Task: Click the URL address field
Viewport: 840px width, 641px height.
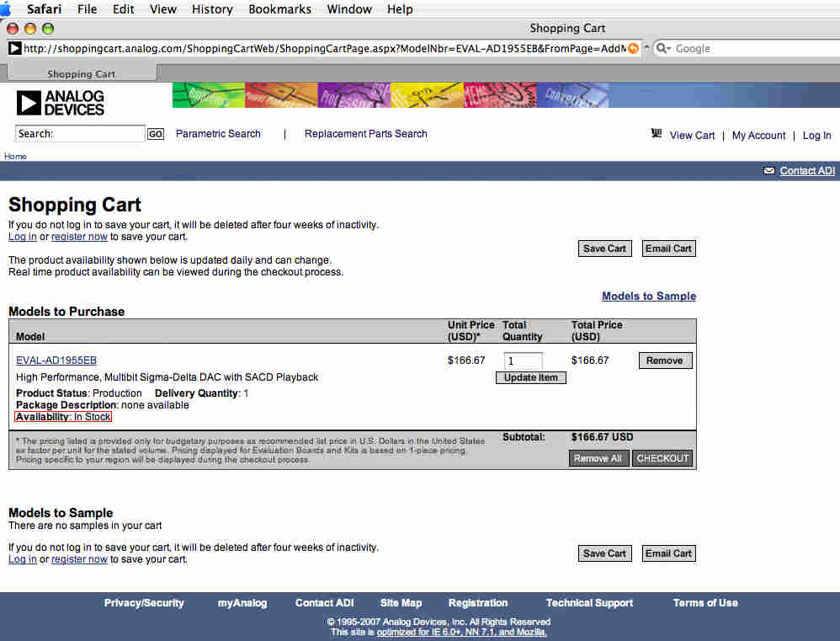Action: pyautogui.click(x=324, y=48)
